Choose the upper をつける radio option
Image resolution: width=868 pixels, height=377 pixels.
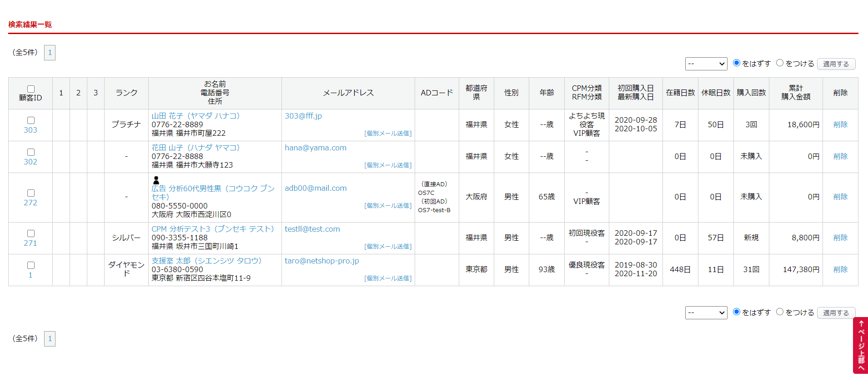(x=780, y=63)
